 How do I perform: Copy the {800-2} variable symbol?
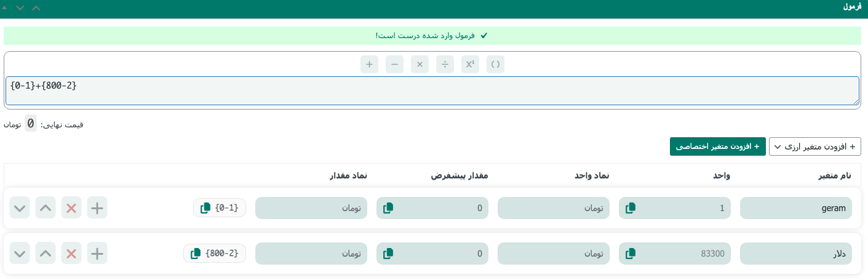pos(196,253)
